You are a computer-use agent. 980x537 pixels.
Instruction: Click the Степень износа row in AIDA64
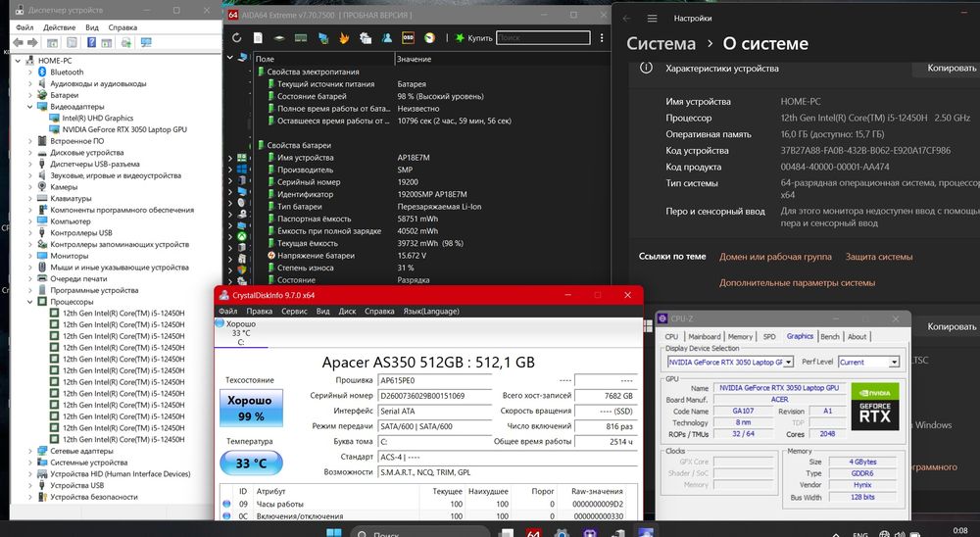click(432, 268)
